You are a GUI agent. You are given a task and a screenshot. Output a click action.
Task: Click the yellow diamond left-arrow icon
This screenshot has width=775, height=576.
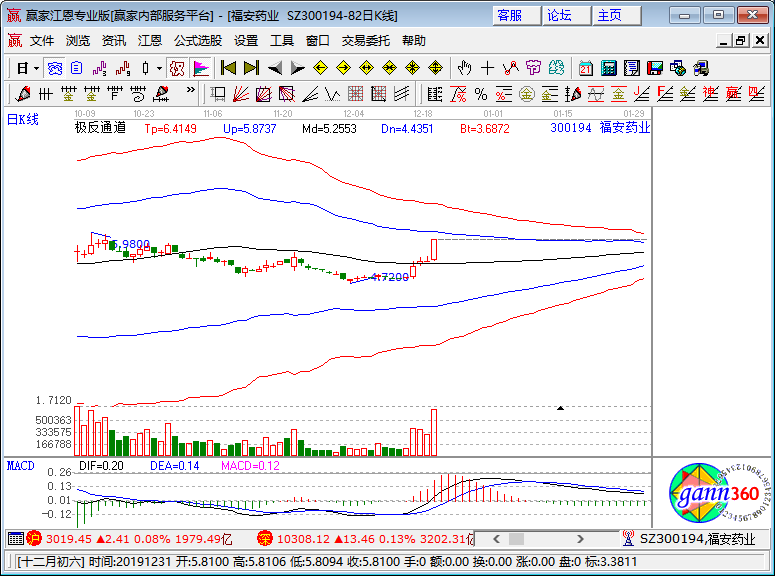click(x=320, y=68)
